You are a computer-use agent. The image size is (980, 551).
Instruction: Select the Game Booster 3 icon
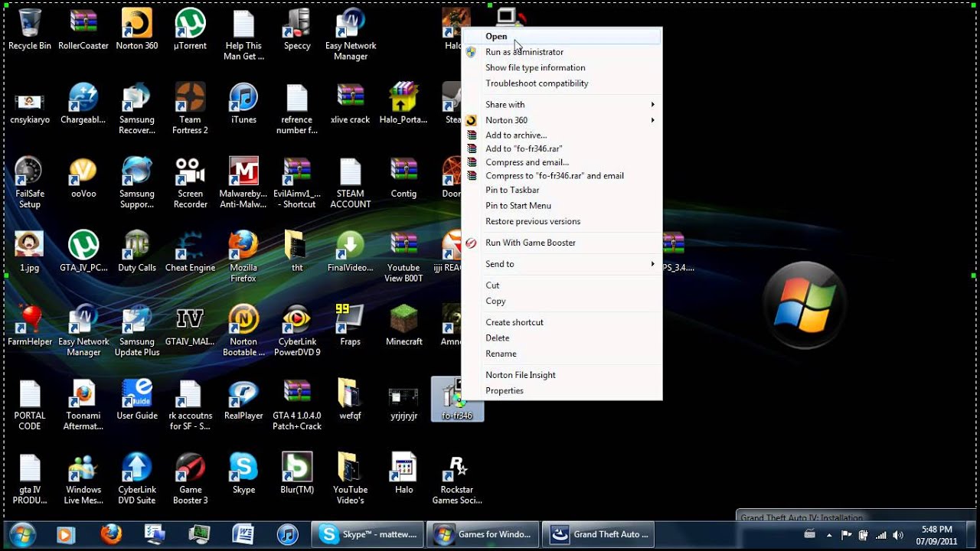pos(190,480)
